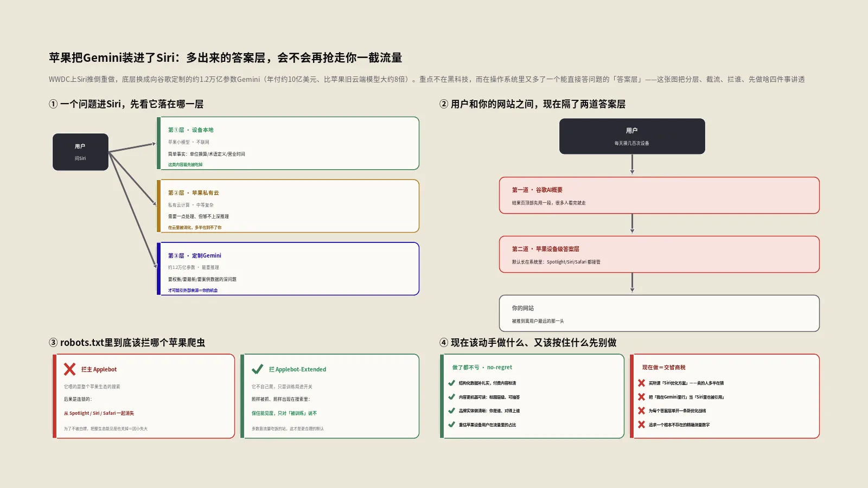
Task: Click section heading ④ 现在该动手做什么
Action: 528,343
